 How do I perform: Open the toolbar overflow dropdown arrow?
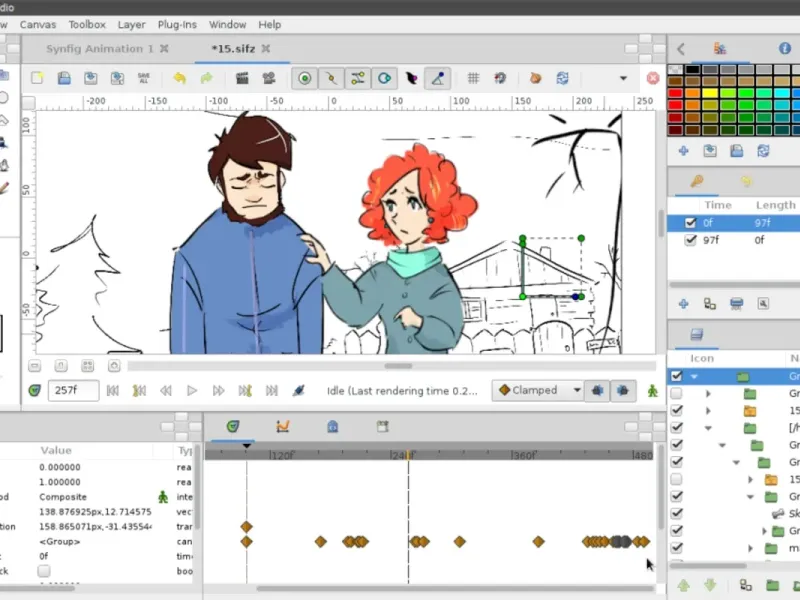623,78
